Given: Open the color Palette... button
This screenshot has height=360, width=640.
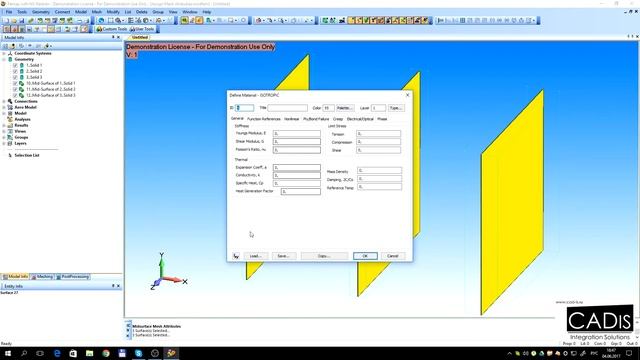Looking at the screenshot, I should point(344,108).
